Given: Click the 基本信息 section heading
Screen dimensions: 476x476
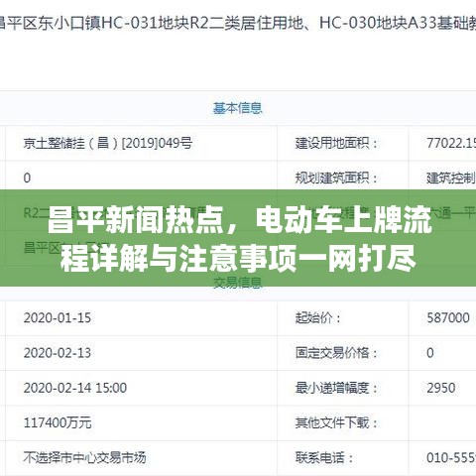Looking at the screenshot, I should [238, 108].
